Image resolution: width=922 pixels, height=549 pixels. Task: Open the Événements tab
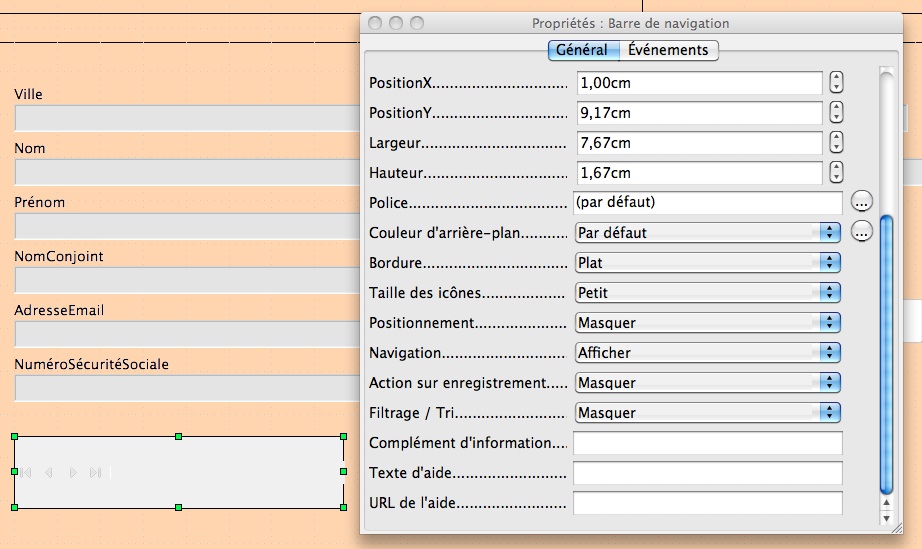(x=669, y=50)
